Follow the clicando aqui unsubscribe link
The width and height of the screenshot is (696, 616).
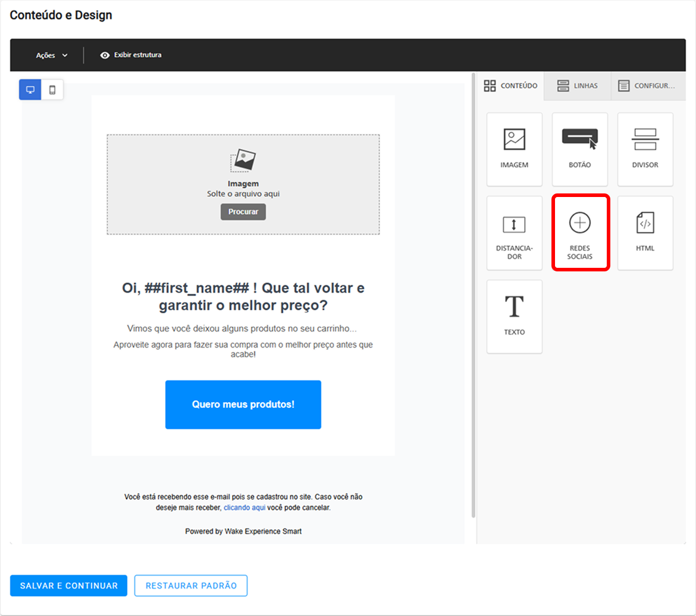tap(244, 508)
